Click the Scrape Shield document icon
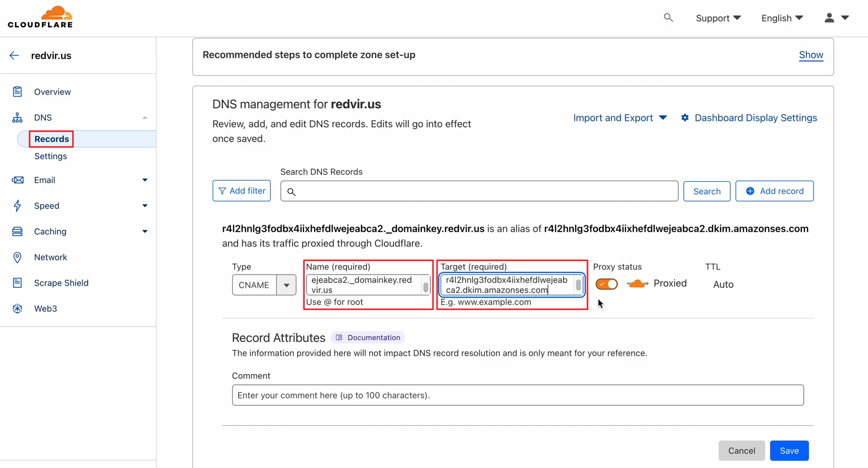Image resolution: width=868 pixels, height=468 pixels. [17, 283]
